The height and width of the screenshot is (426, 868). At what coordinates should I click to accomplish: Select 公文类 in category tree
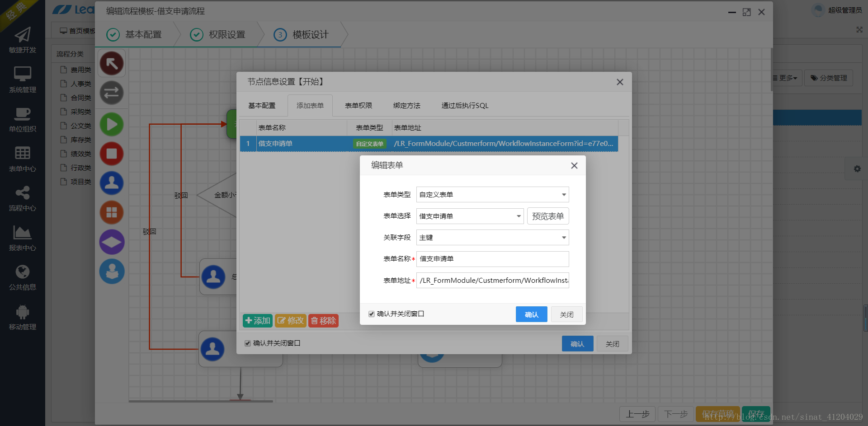81,126
